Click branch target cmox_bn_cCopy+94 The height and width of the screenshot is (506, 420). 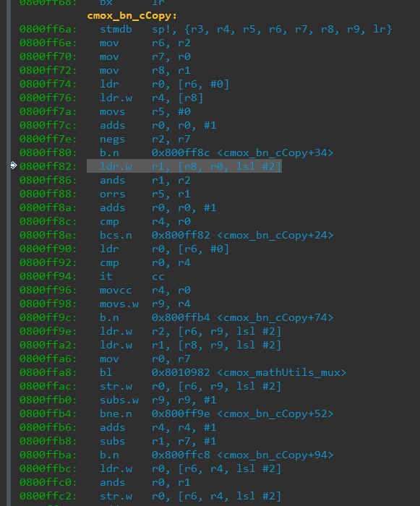[275, 455]
